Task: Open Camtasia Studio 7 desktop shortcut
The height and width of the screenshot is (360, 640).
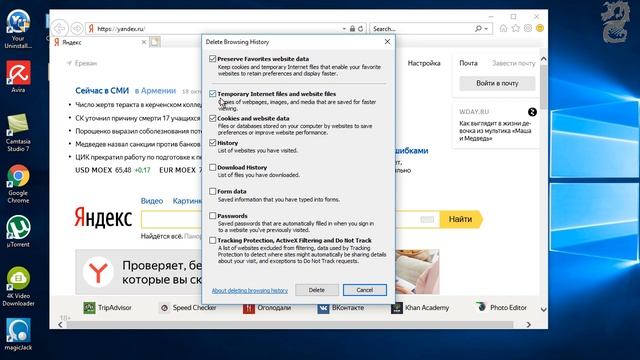Action: (18, 133)
